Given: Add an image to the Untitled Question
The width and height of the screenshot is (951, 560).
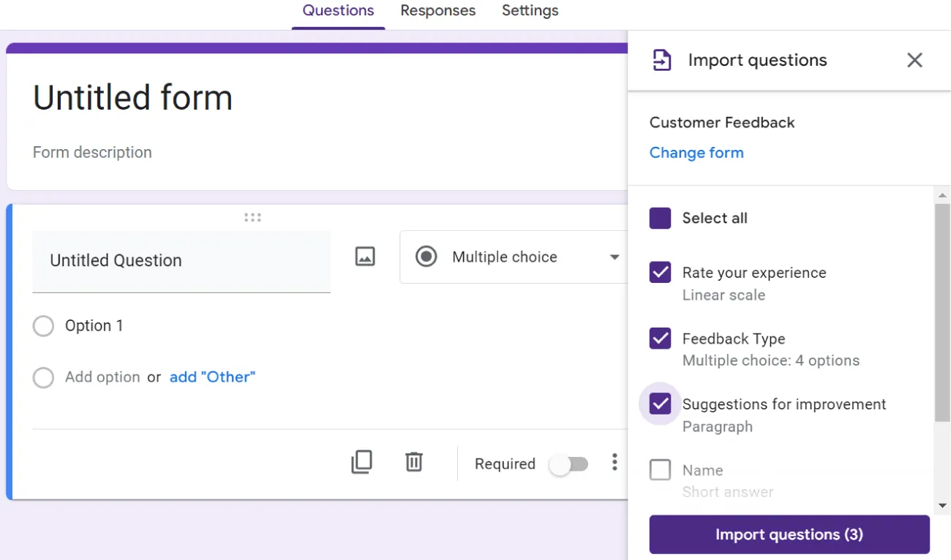Looking at the screenshot, I should pyautogui.click(x=365, y=257).
